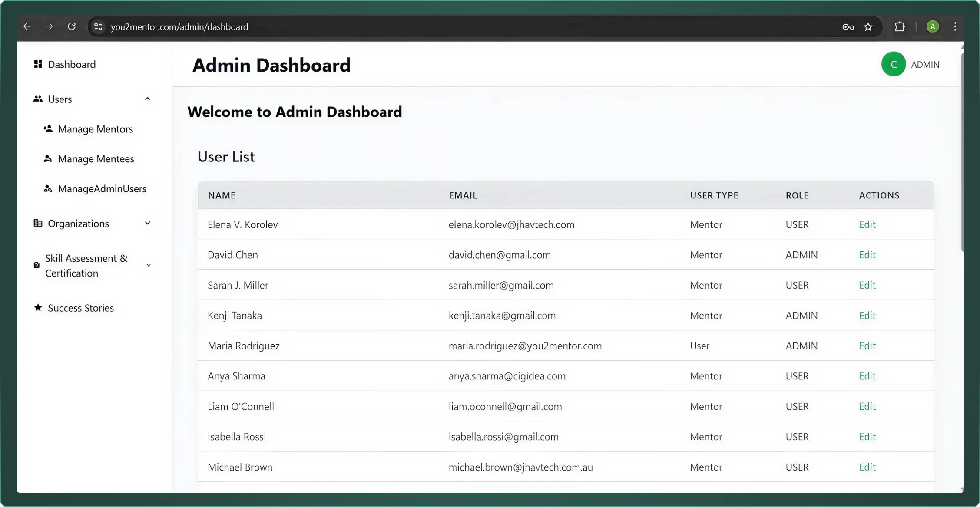Expand Skill Assessment & Certification section
Screen dimensions: 980x507
(149, 265)
